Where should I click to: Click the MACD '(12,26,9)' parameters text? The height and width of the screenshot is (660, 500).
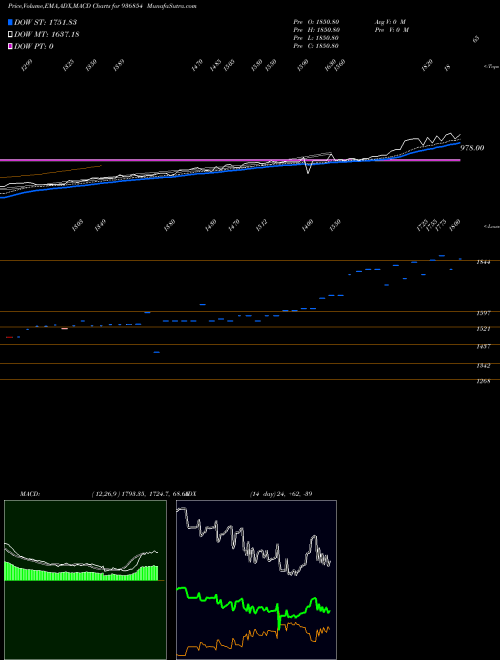coord(105,494)
